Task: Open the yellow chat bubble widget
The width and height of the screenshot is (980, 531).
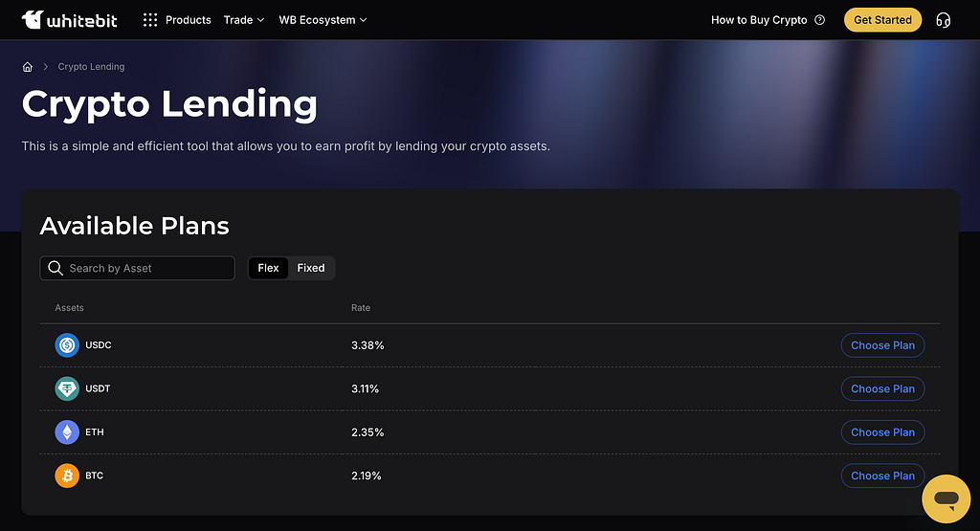Action: pyautogui.click(x=947, y=498)
